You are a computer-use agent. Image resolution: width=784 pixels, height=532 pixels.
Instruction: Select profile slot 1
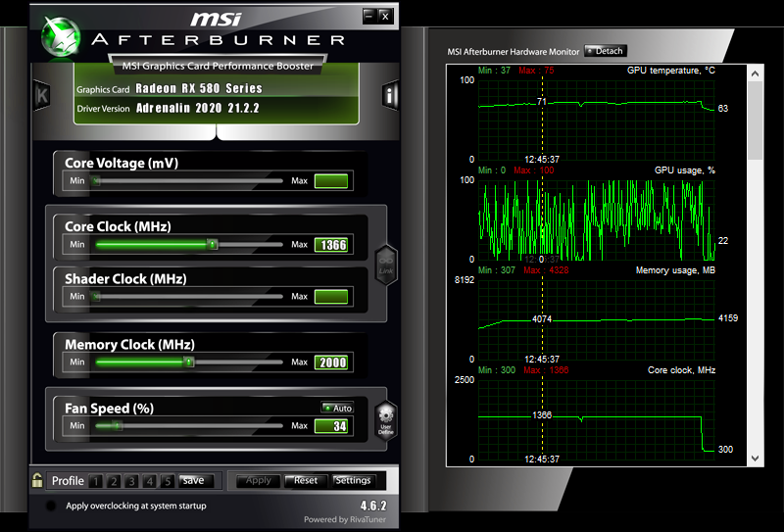click(95, 481)
